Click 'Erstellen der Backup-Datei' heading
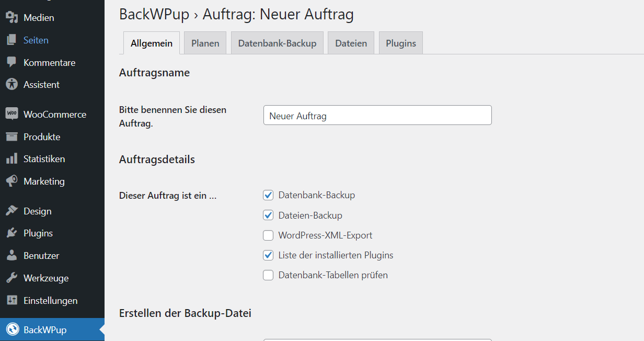644x341 pixels. pos(186,313)
